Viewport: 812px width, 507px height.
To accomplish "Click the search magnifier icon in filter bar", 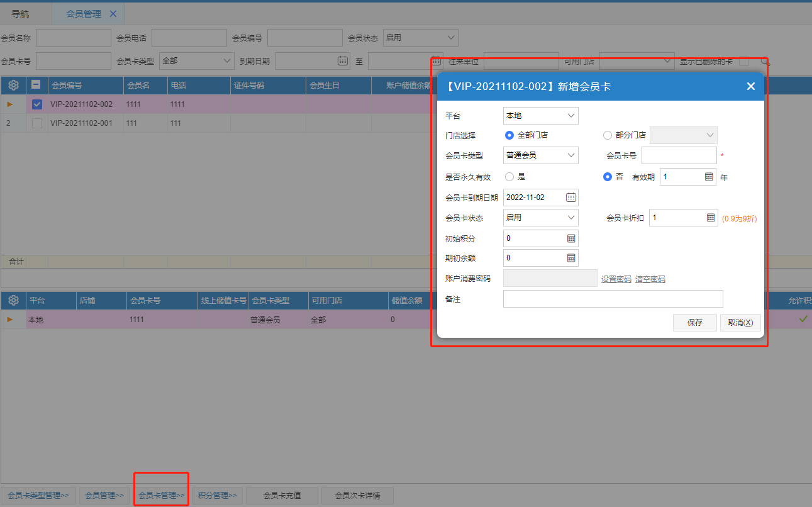I will 765,62.
